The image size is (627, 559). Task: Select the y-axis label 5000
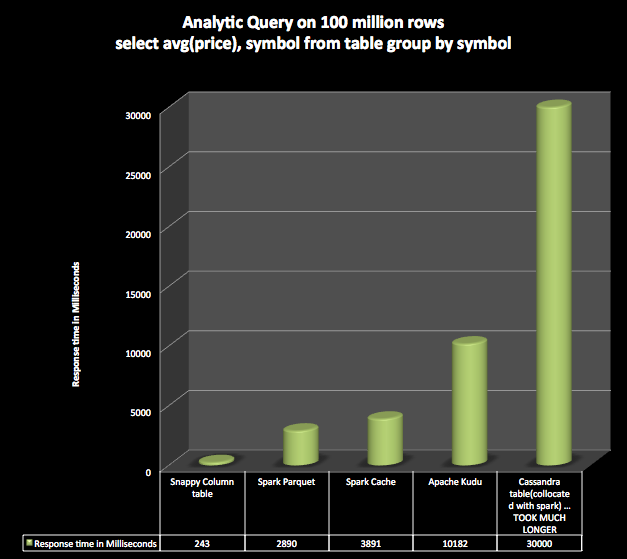[x=141, y=413]
